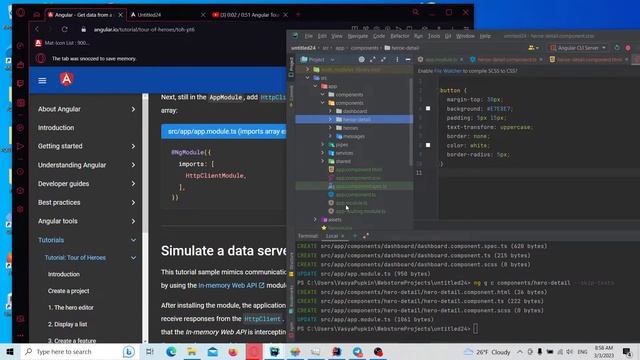This screenshot has height=360, width=640.
Task: Switch to the Untitled24 browser tab
Action: (x=149, y=15)
